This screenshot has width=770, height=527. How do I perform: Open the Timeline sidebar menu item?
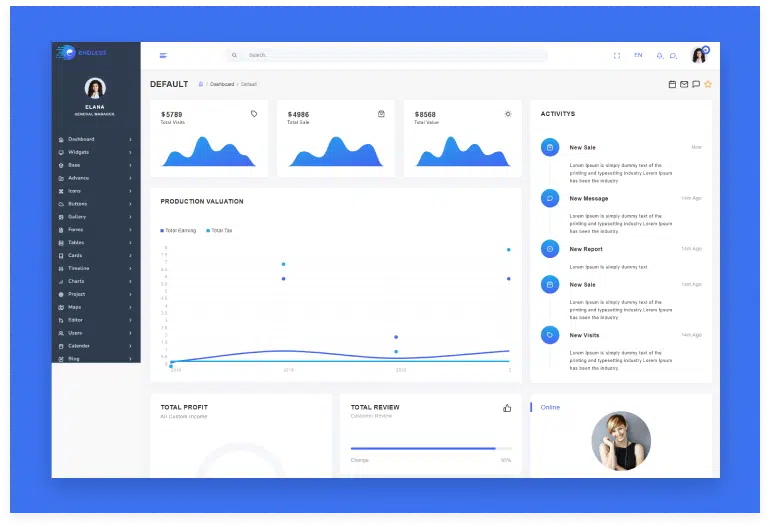pos(96,269)
